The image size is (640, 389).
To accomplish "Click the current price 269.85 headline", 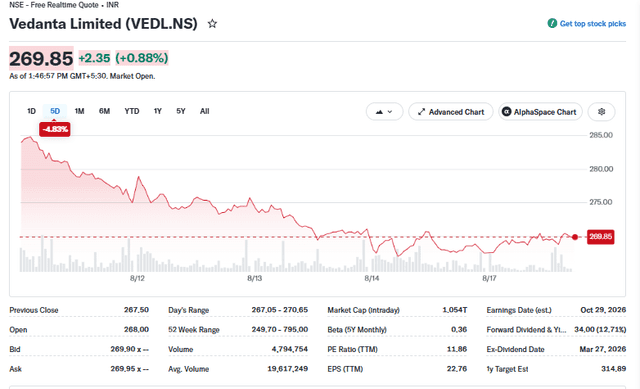I will (x=41, y=58).
